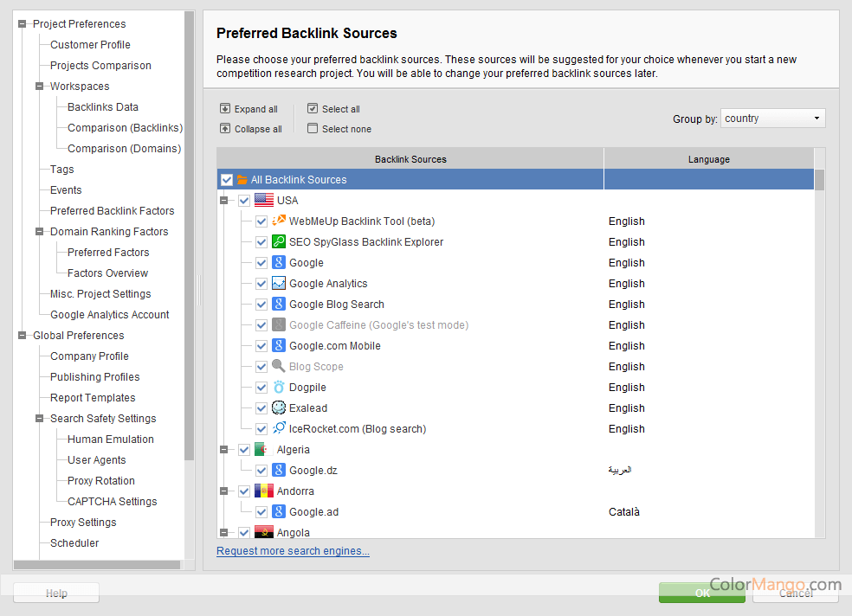Viewport: 852px width, 616px height.
Task: Open the Group by country dropdown
Action: [772, 119]
